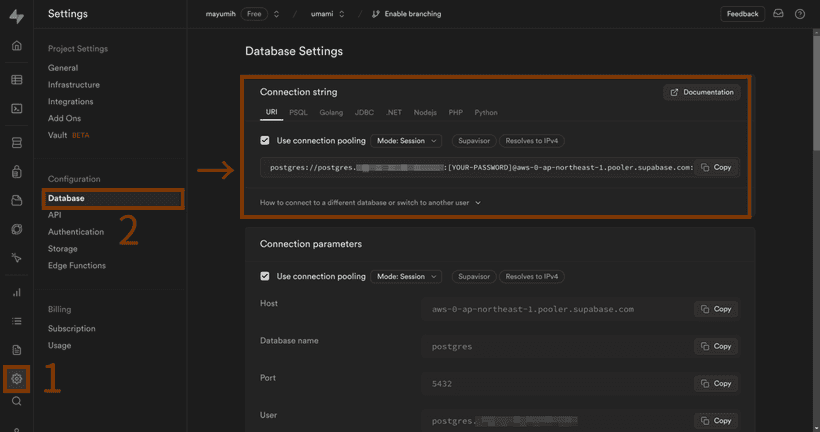Viewport: 820px width, 432px height.
Task: Open the Logs list icon
Action: coord(17,321)
